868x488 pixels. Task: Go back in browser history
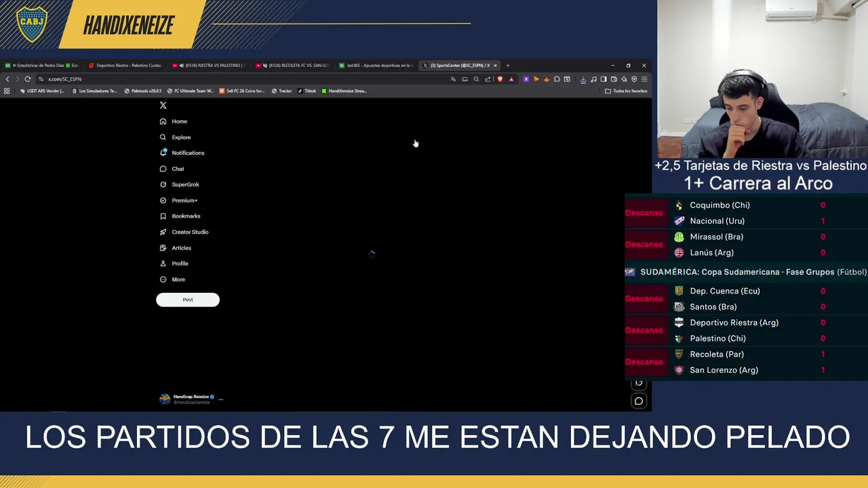tap(7, 79)
